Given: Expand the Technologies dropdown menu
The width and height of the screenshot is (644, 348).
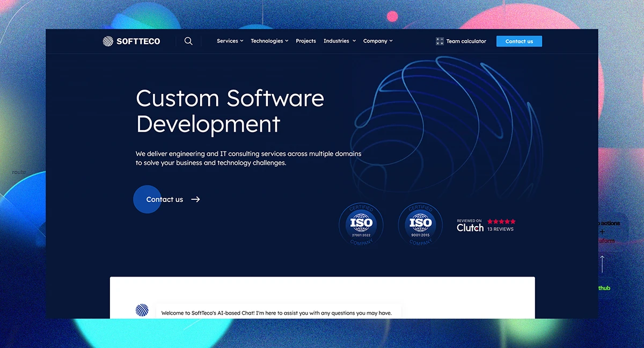Looking at the screenshot, I should 269,41.
